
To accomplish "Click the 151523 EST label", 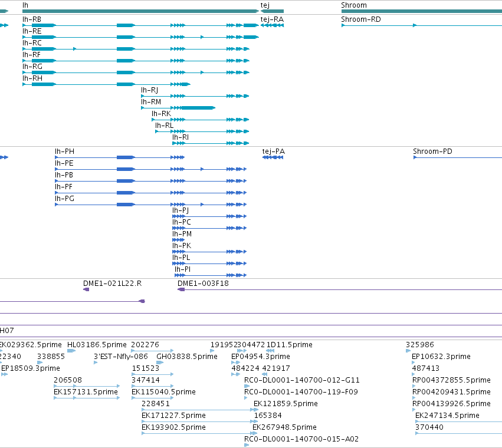I will pyautogui.click(x=146, y=368).
